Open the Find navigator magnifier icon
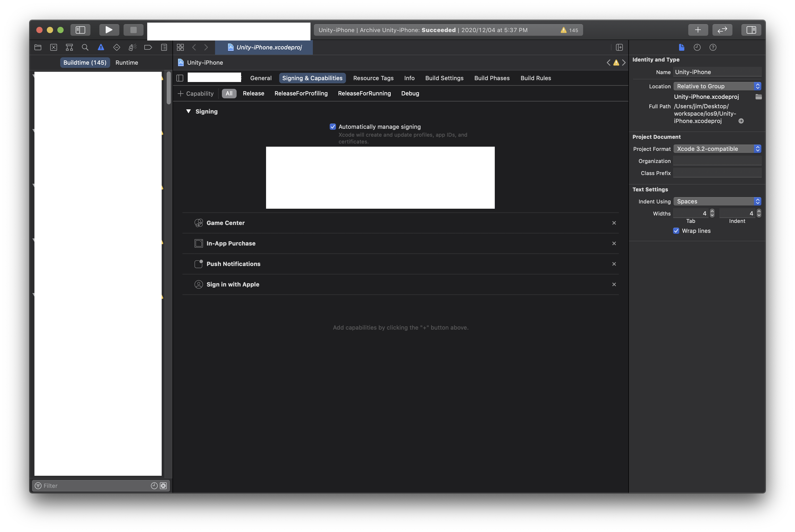Viewport: 795px width, 532px height. pos(85,48)
